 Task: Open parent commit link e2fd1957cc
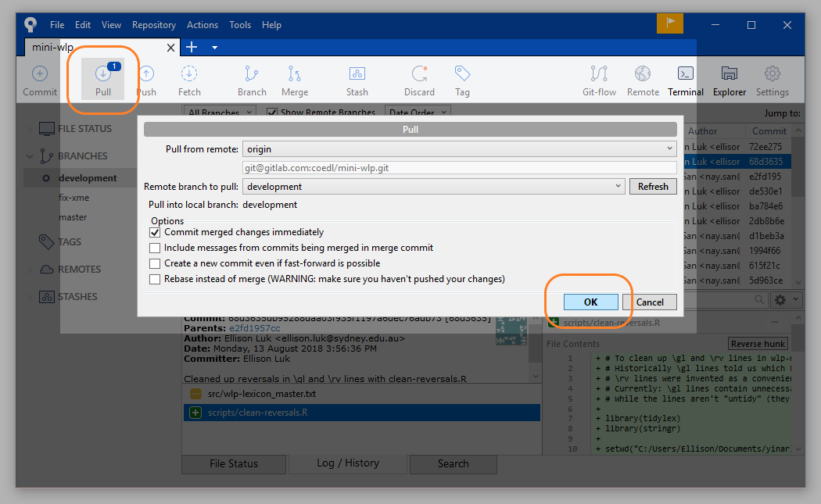[254, 328]
